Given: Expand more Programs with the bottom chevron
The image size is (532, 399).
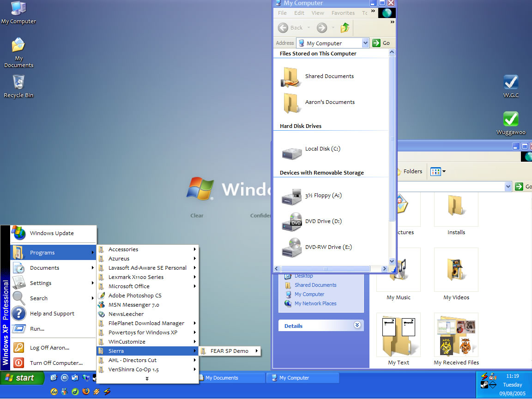Looking at the screenshot, I should click(x=147, y=379).
